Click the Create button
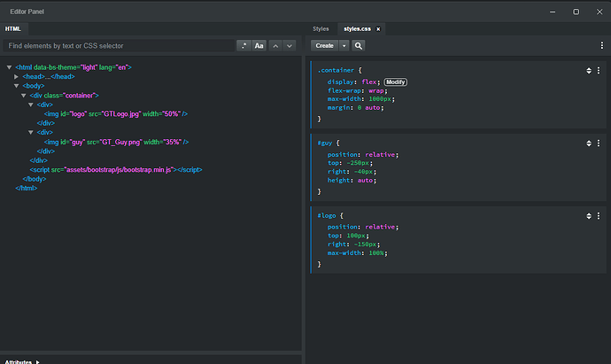 coord(325,45)
